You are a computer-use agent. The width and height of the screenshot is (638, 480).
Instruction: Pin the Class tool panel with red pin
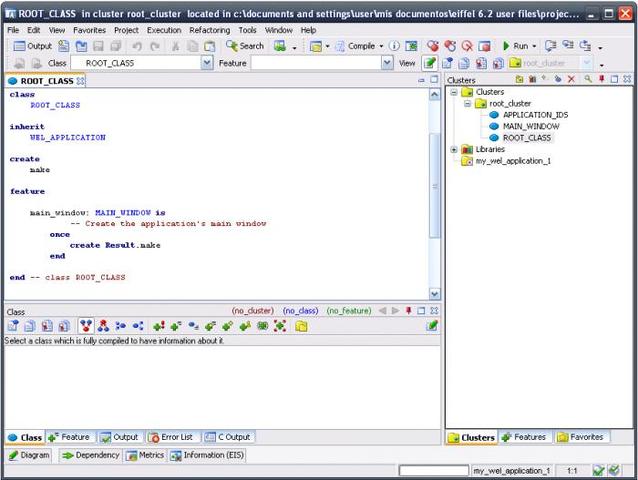click(409, 311)
